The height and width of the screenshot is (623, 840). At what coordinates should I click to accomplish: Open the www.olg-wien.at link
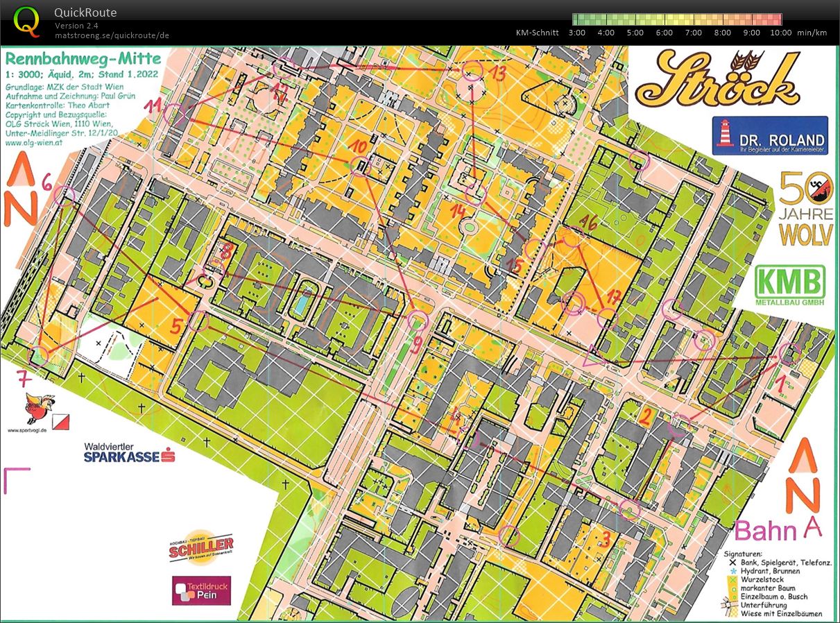click(35, 143)
